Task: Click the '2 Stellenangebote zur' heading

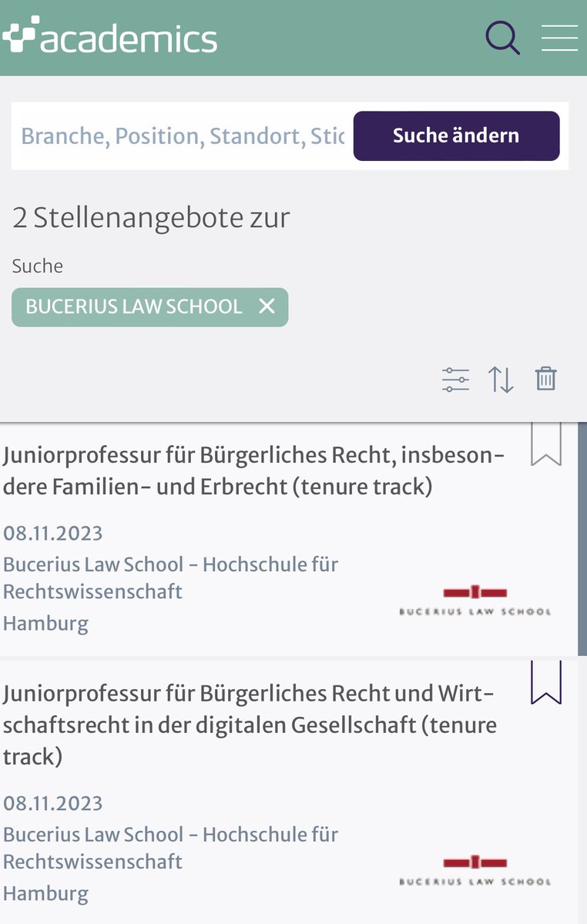Action: click(151, 218)
